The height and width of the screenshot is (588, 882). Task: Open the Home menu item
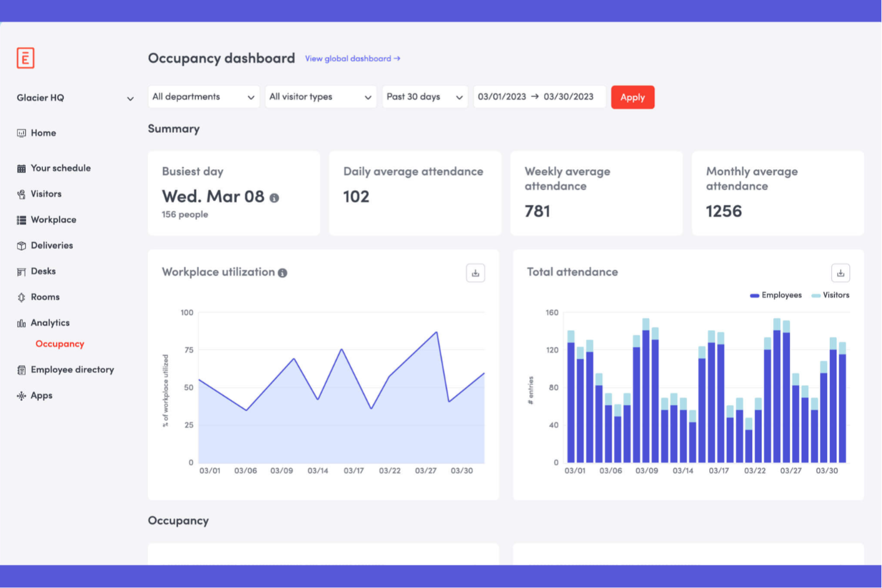(44, 133)
